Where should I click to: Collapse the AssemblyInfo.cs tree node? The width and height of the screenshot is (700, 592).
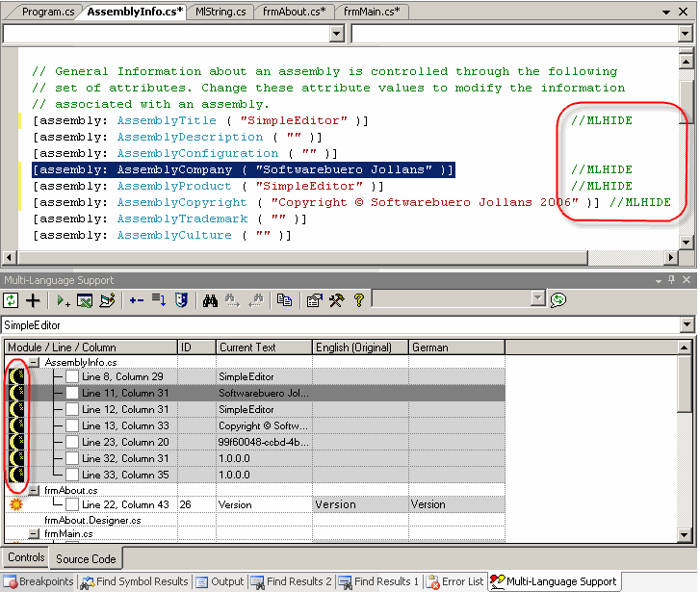point(35,362)
